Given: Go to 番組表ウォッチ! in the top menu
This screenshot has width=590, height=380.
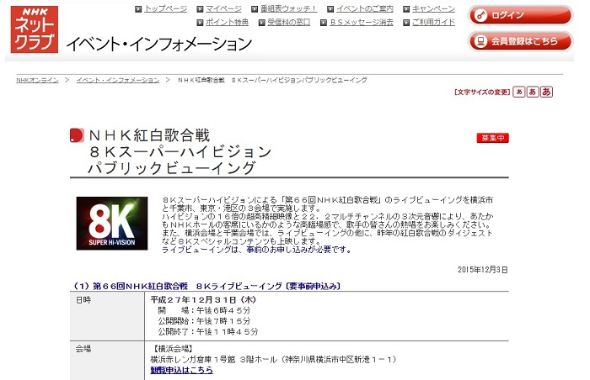Looking at the screenshot, I should coord(289,9).
